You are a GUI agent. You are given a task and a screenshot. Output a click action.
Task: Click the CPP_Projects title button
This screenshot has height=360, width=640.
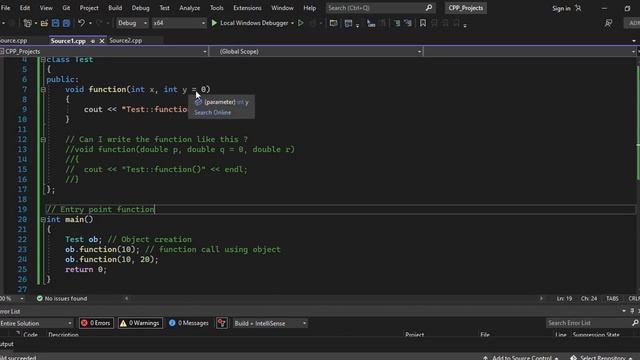pos(465,8)
